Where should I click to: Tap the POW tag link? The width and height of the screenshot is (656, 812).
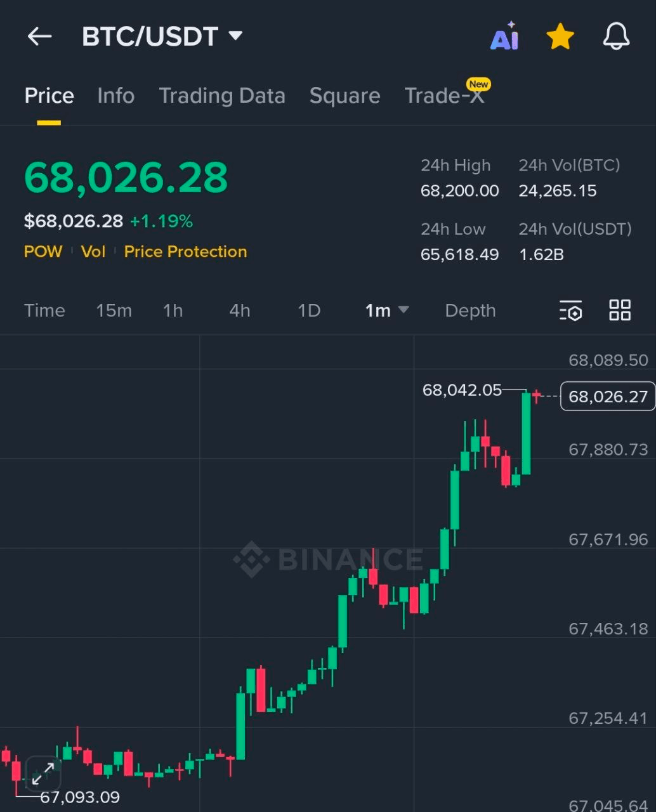click(43, 252)
